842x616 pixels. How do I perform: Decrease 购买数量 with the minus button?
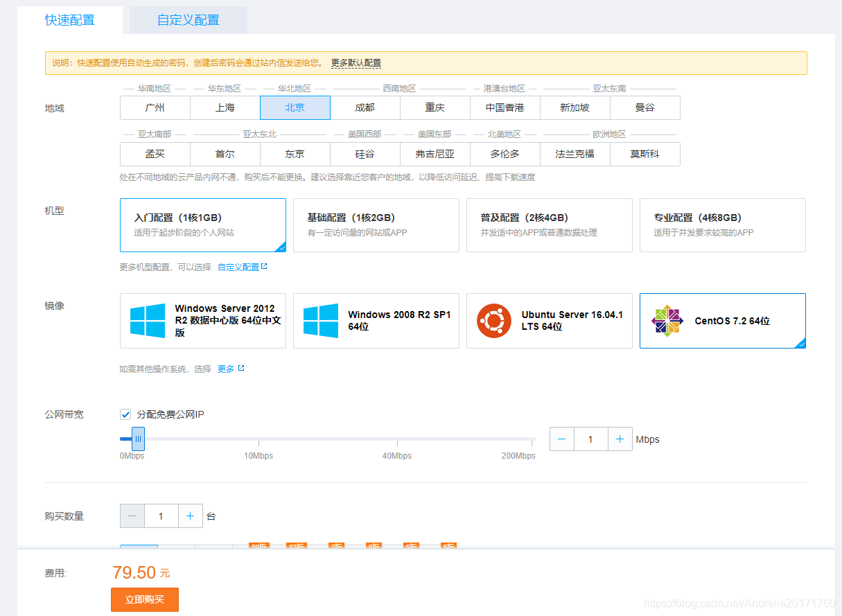point(132,516)
